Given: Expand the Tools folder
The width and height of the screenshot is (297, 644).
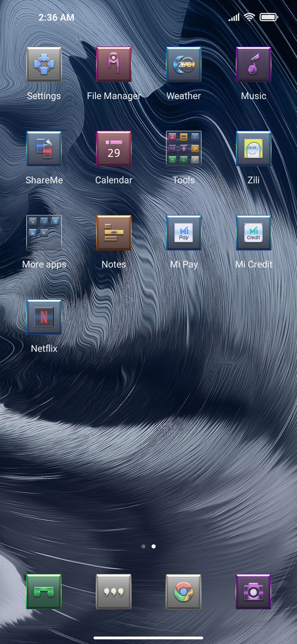Looking at the screenshot, I should (x=184, y=149).
